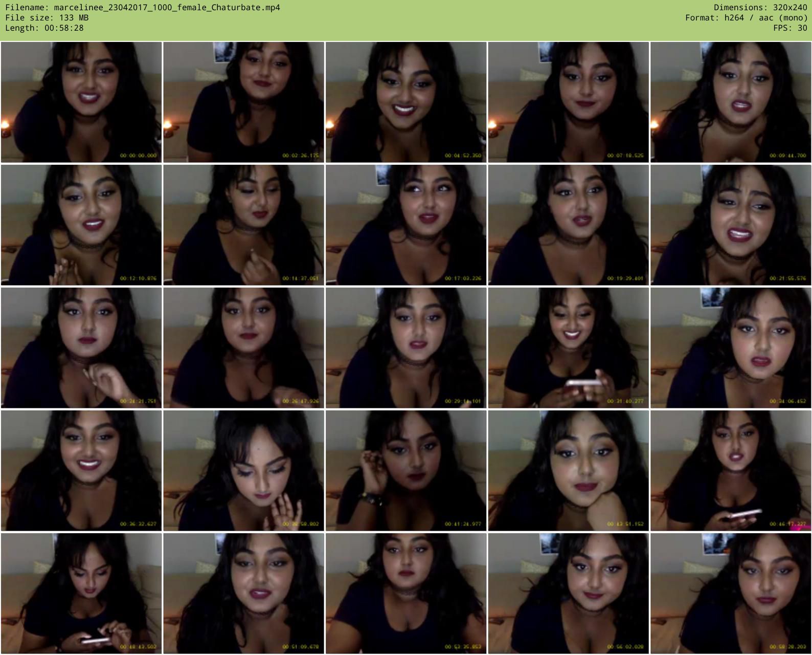Click the frame at 00:48:43
812x655 pixels.
point(81,594)
